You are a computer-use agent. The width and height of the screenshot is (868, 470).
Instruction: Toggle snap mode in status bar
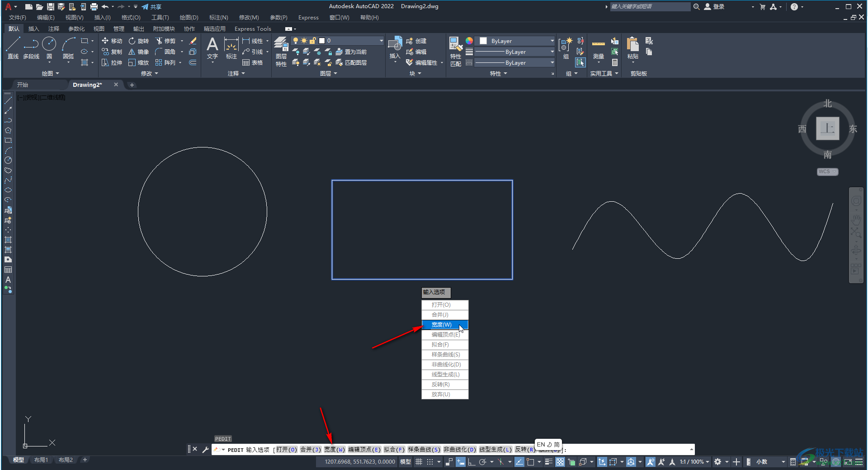click(x=430, y=462)
